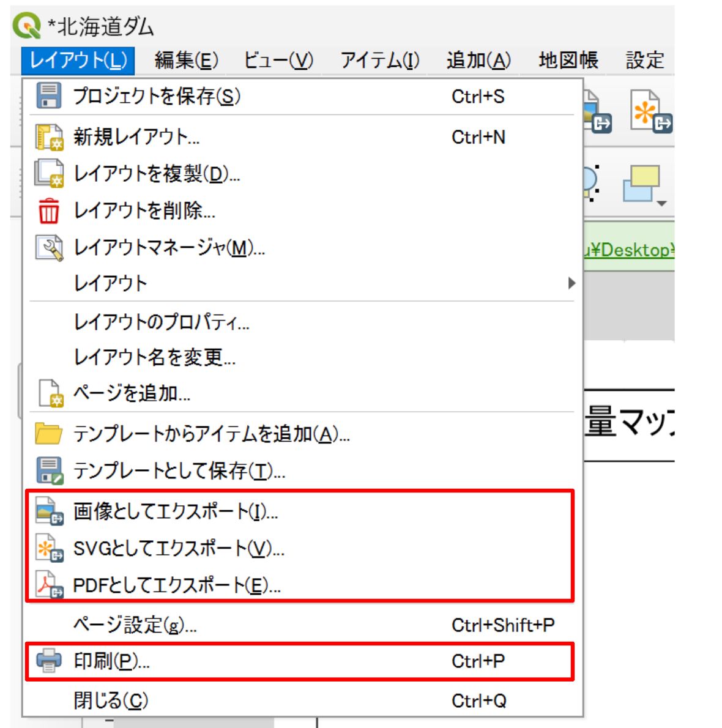Click the template folder icon
The width and height of the screenshot is (722, 728).
pyautogui.click(x=48, y=433)
